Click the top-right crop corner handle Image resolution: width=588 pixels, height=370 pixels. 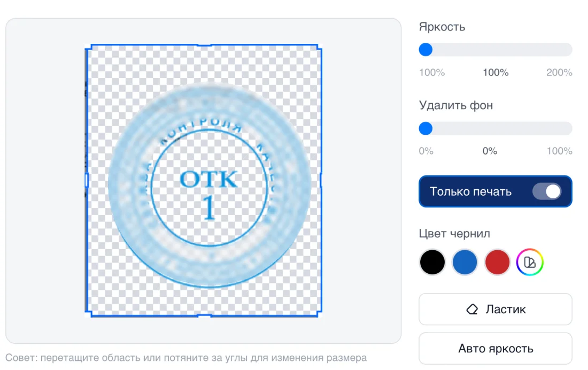[319, 47]
